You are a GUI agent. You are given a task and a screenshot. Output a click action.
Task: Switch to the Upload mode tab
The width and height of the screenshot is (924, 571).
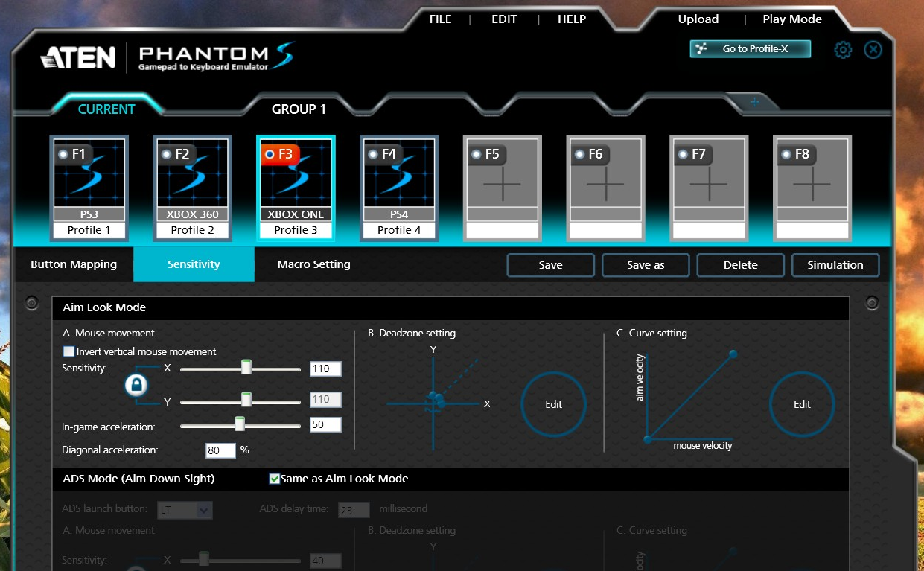pos(698,19)
